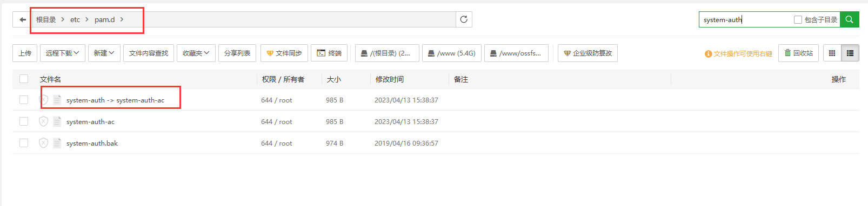This screenshot has width=868, height=206.
Task: Open 分享列表 share list
Action: click(x=237, y=53)
